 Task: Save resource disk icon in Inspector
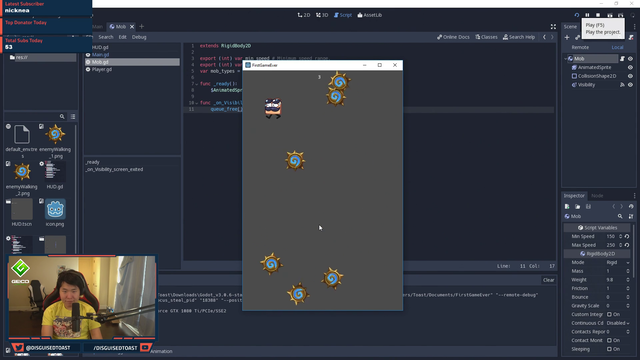(588, 207)
